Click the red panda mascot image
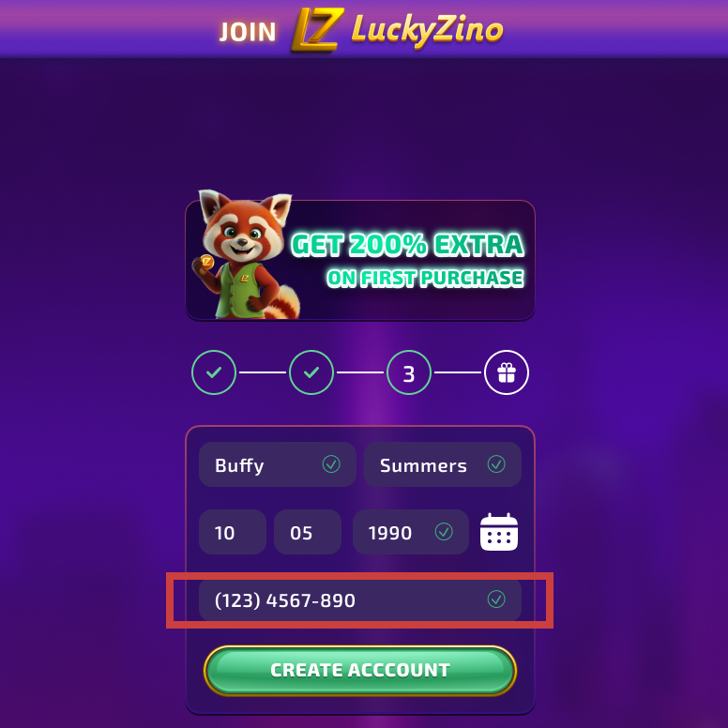 pyautogui.click(x=245, y=254)
